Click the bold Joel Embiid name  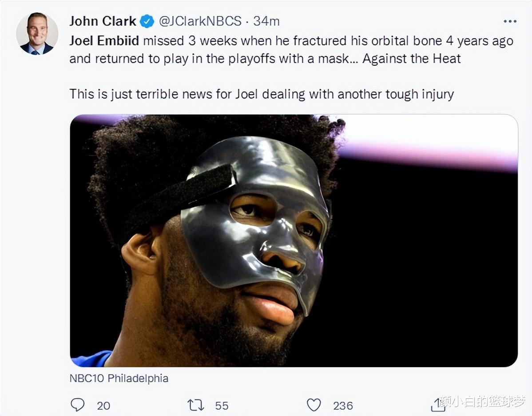point(104,41)
